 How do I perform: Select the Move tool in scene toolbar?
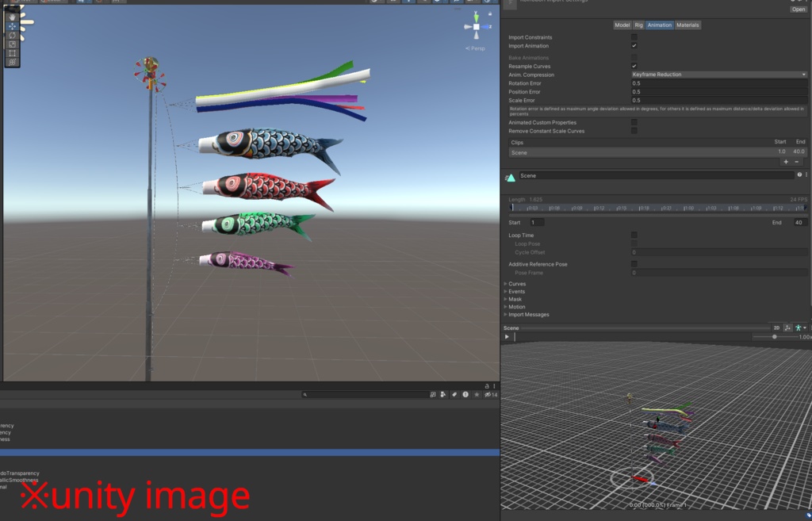coord(12,26)
